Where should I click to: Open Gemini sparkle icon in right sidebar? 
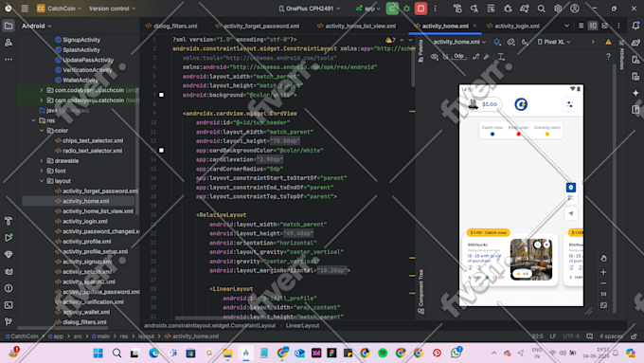[x=635, y=93]
